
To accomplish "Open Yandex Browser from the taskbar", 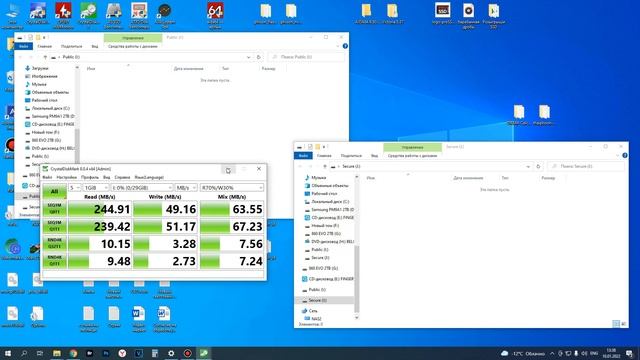I will click(122, 353).
